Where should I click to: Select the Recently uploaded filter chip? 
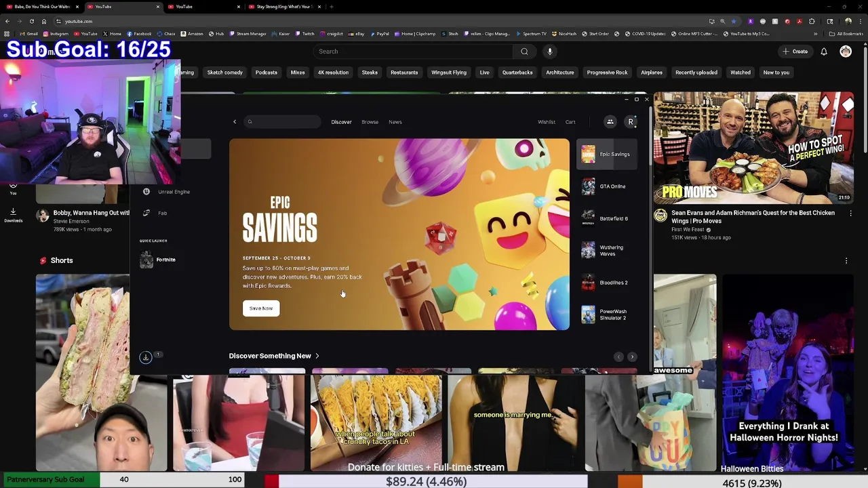pyautogui.click(x=696, y=73)
